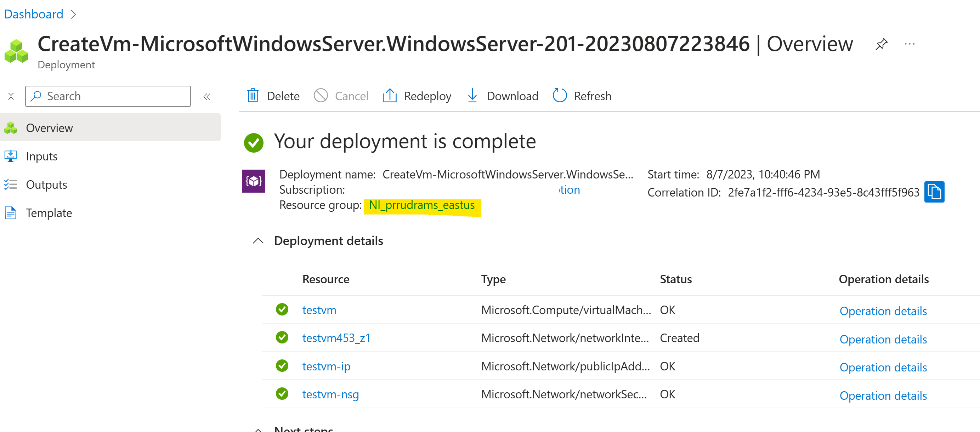The width and height of the screenshot is (980, 432).
Task: Click the green check icon beside testvm
Action: (x=282, y=309)
